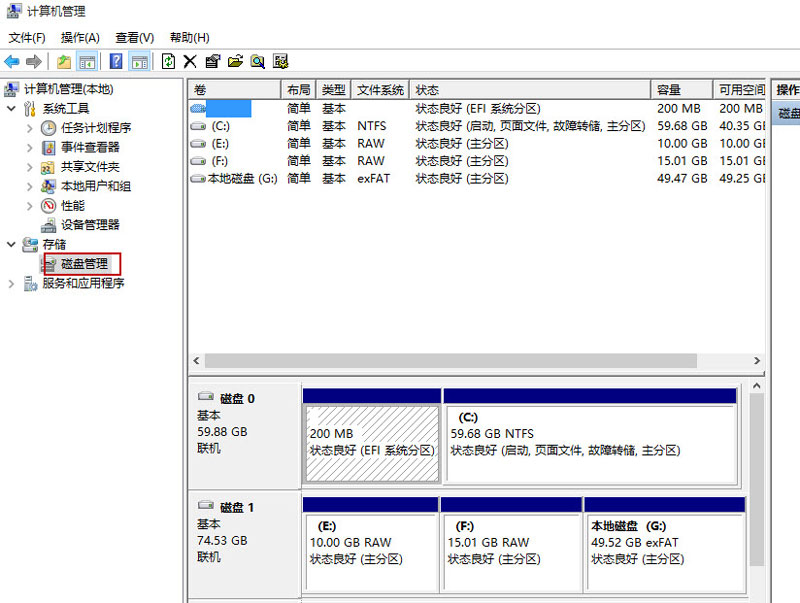The image size is (800, 603).
Task: Refresh the disk list with the green arrows icon
Action: [168, 62]
